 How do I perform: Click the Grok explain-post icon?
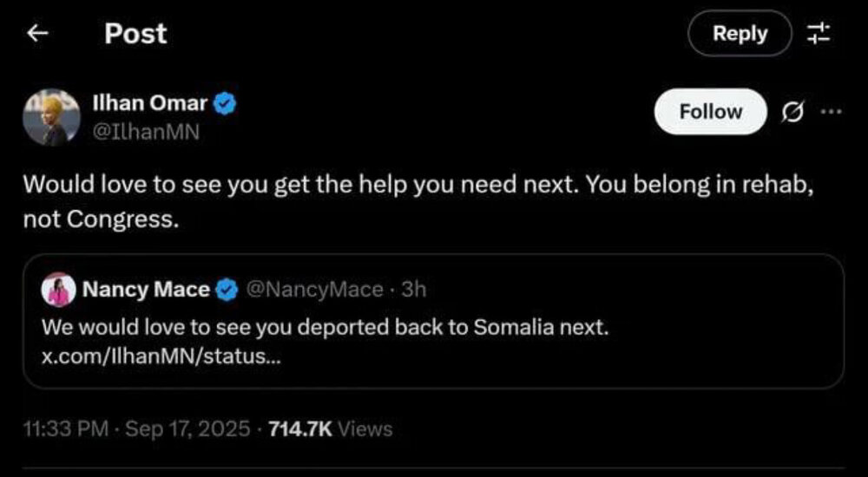tap(792, 112)
